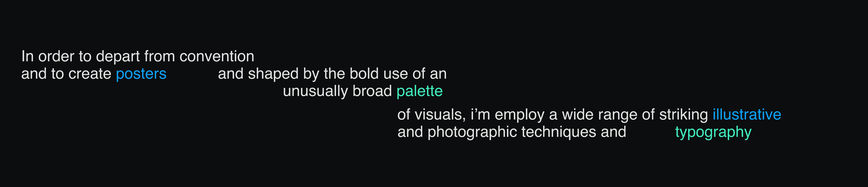
Task: Click the word "employ" in the text
Action: [x=519, y=115]
